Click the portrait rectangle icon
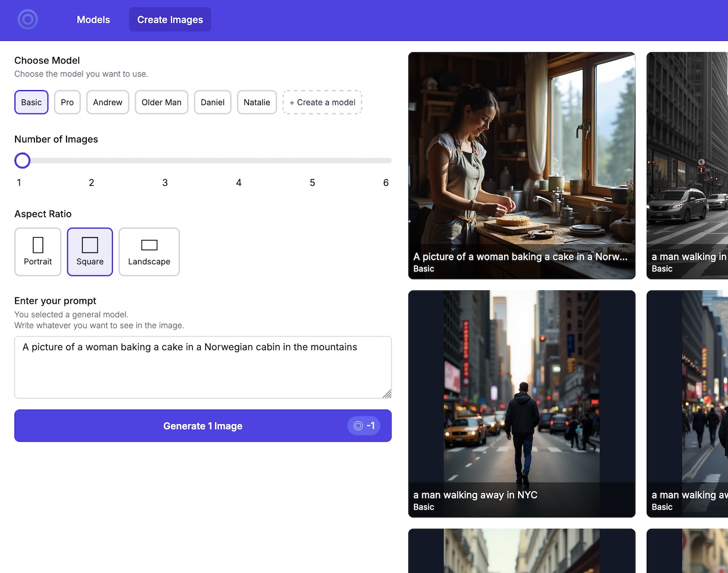Screen dimensions: 728x573 point(38,245)
